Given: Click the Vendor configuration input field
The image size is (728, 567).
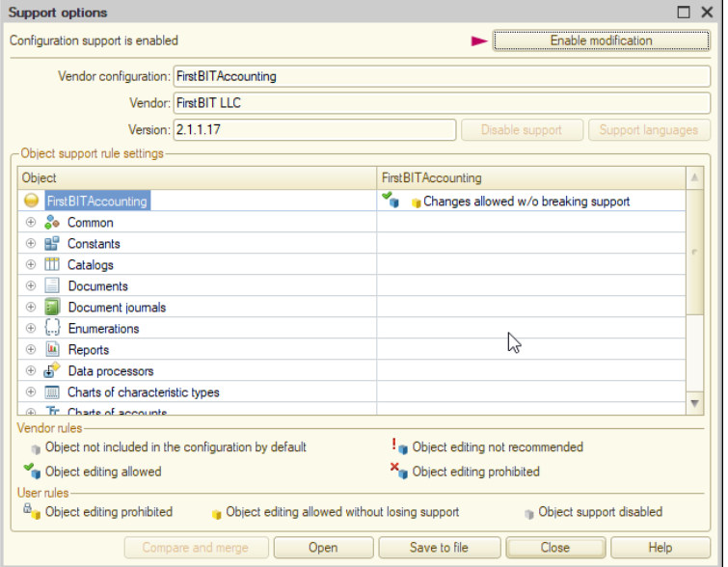Looking at the screenshot, I should (442, 76).
